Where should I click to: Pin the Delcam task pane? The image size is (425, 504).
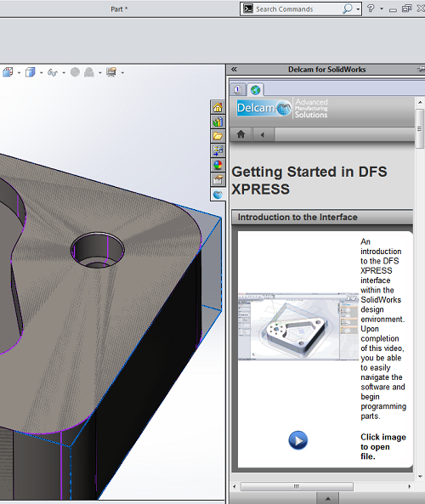pos(421,69)
